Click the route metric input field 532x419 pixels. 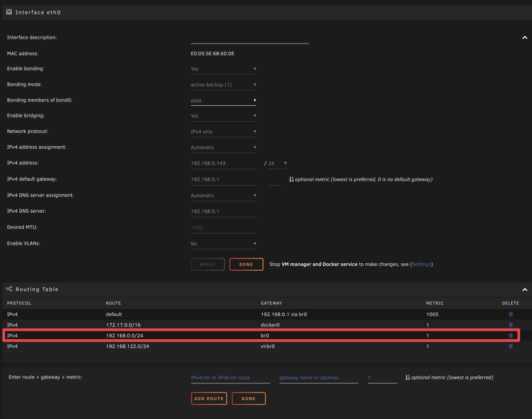click(x=383, y=378)
